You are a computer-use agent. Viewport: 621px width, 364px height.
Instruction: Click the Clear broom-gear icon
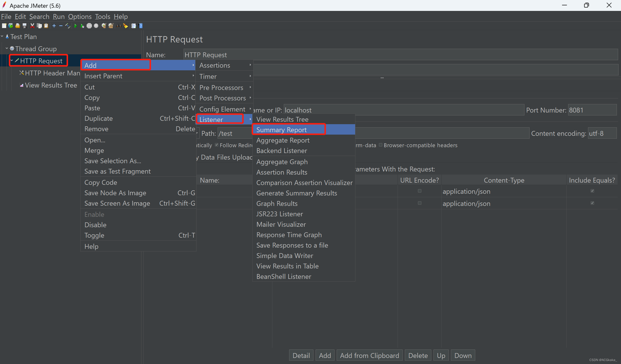click(x=104, y=26)
